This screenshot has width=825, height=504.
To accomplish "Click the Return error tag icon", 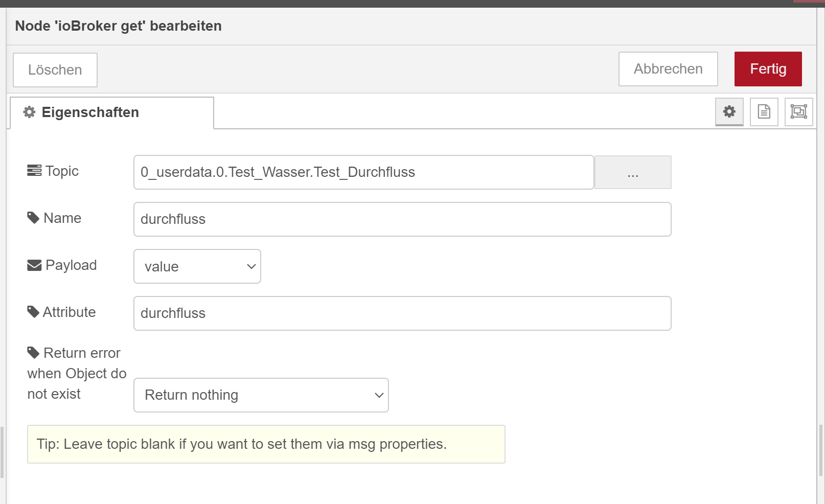I will pos(33,353).
